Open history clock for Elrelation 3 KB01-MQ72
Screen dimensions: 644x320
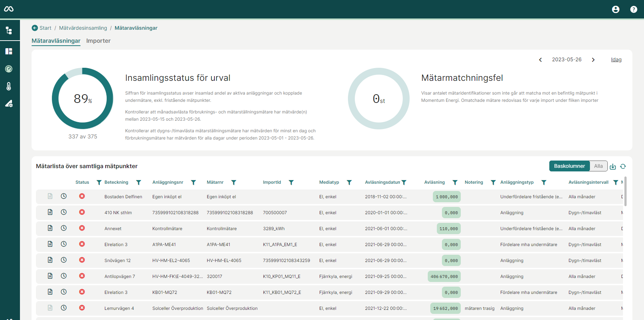pos(63,292)
